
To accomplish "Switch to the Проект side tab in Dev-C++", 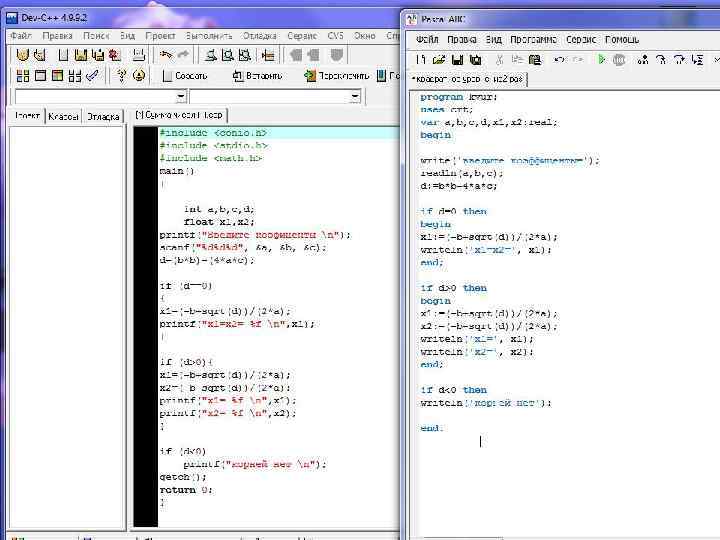I will [x=28, y=115].
